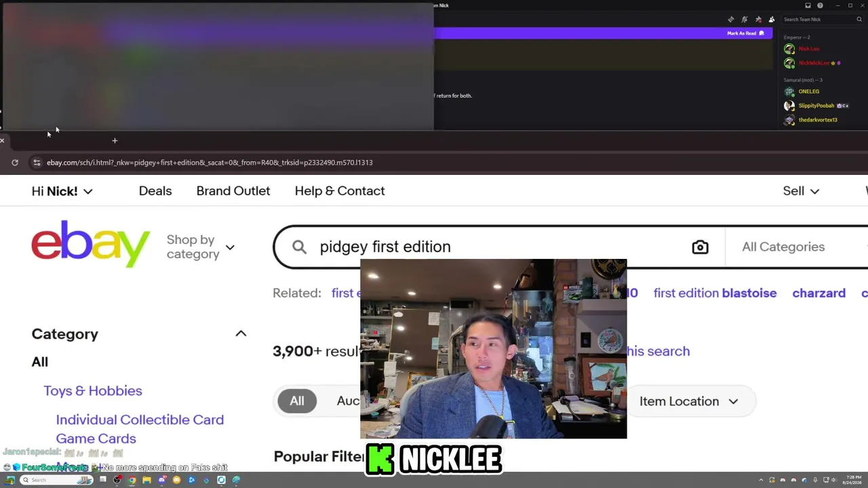Open Discord help icon
Image resolution: width=868 pixels, height=488 pixels.
820,5
